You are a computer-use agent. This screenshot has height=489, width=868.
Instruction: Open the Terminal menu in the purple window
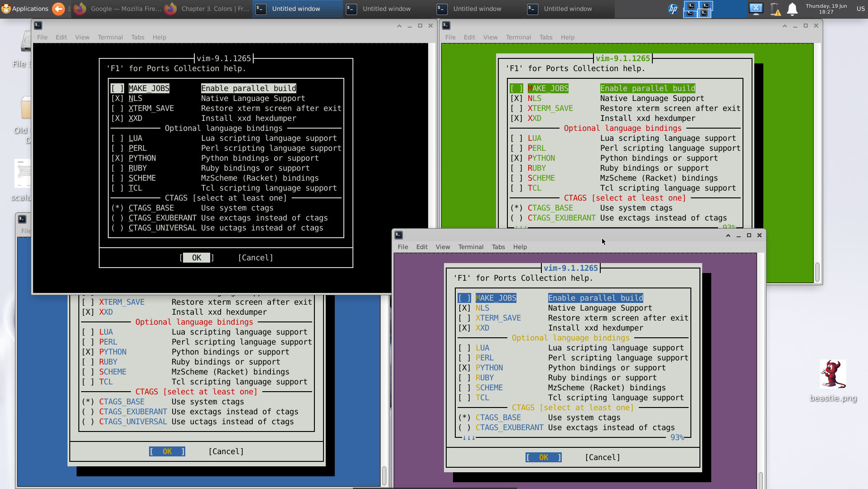click(x=471, y=247)
